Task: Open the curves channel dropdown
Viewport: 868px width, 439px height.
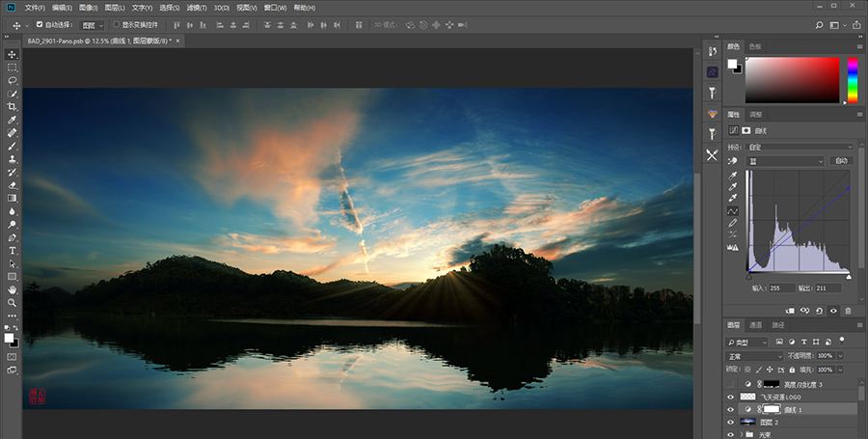Action: pyautogui.click(x=785, y=161)
